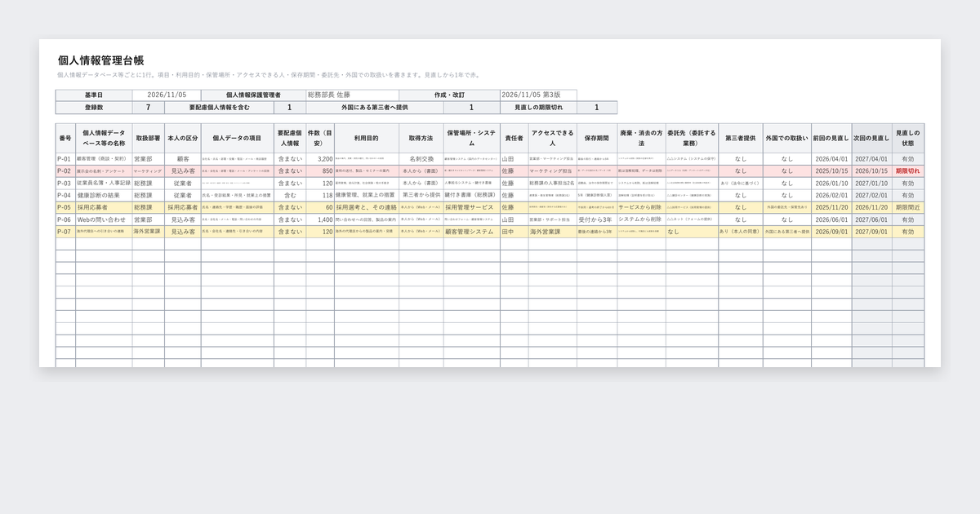Select the 見直しの状態 column header
The width and height of the screenshot is (980, 514).
coord(908,138)
